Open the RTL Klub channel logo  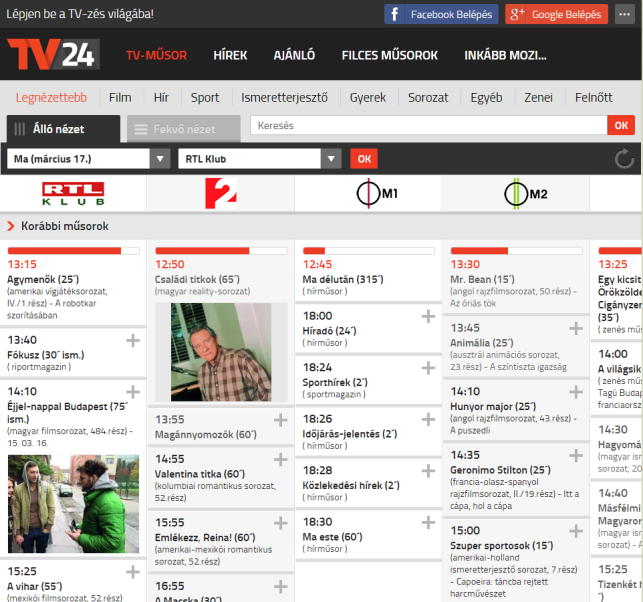pos(73,194)
